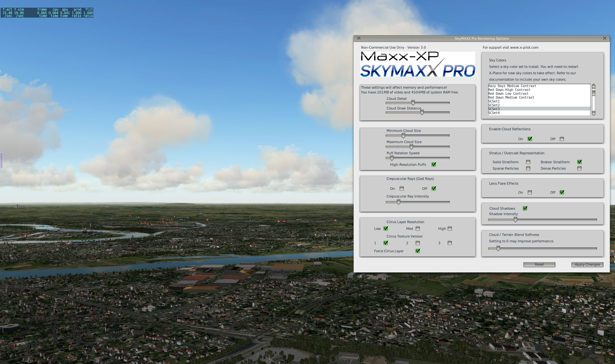The height and width of the screenshot is (364, 615).
Task: Click the sky colors list scrollbar
Action: 594,99
